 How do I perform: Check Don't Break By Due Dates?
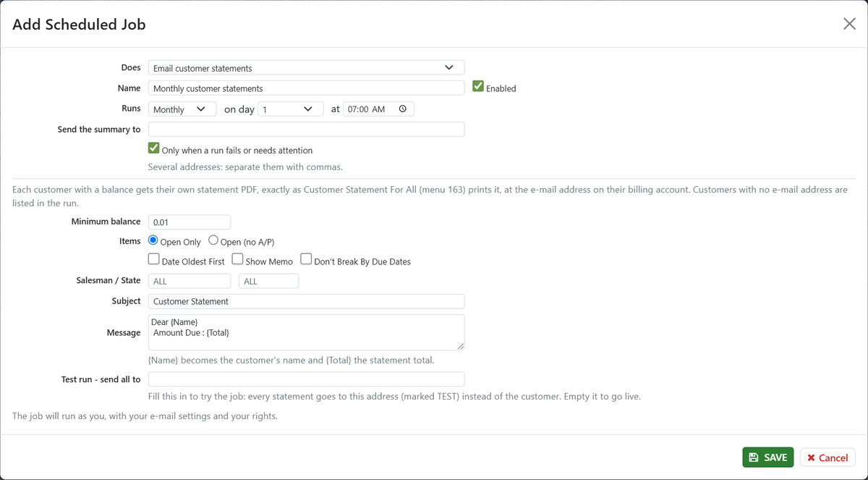click(x=306, y=259)
